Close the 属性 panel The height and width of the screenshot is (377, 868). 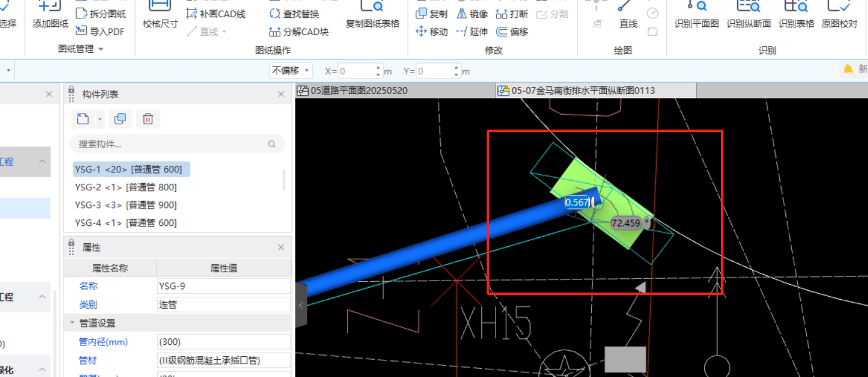point(281,247)
